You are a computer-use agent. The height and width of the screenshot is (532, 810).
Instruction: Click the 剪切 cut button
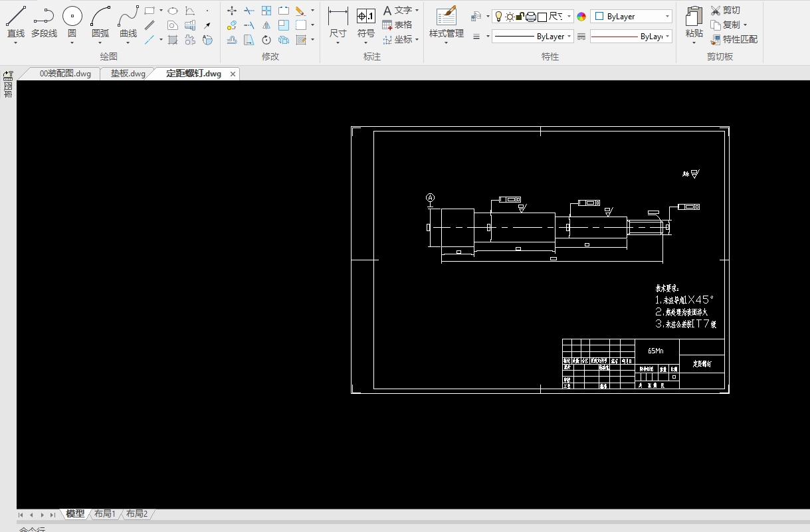[x=725, y=11]
